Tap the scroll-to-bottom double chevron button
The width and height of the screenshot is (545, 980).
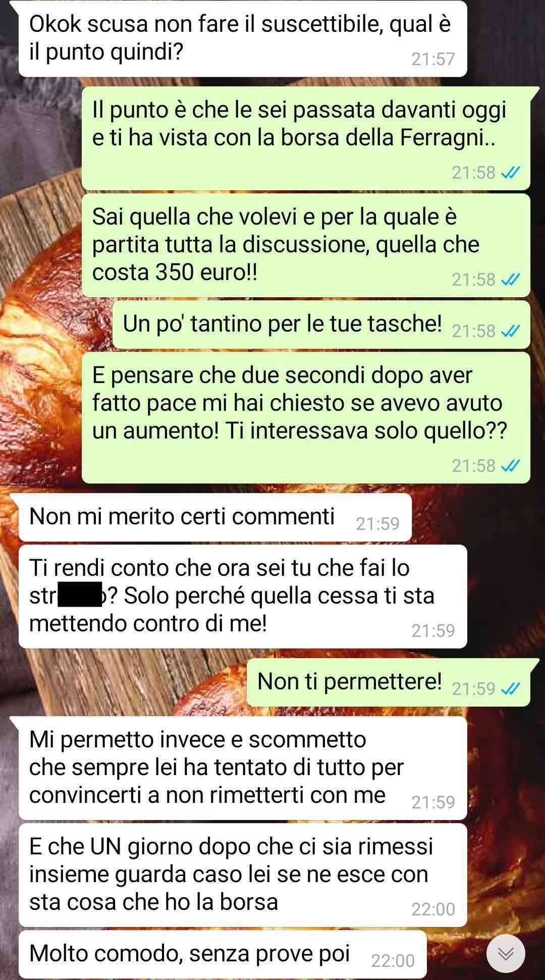(506, 953)
